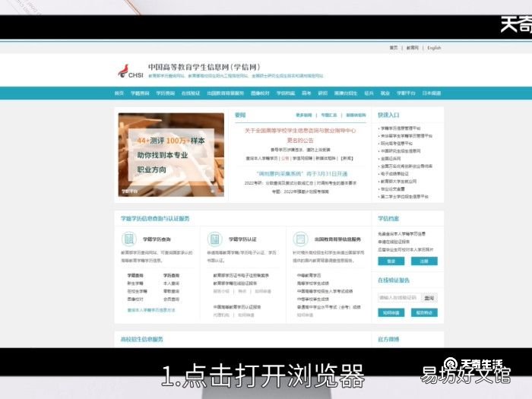
Task: Open 第二学士学位招生信息平台 quick link
Action: click(x=404, y=196)
